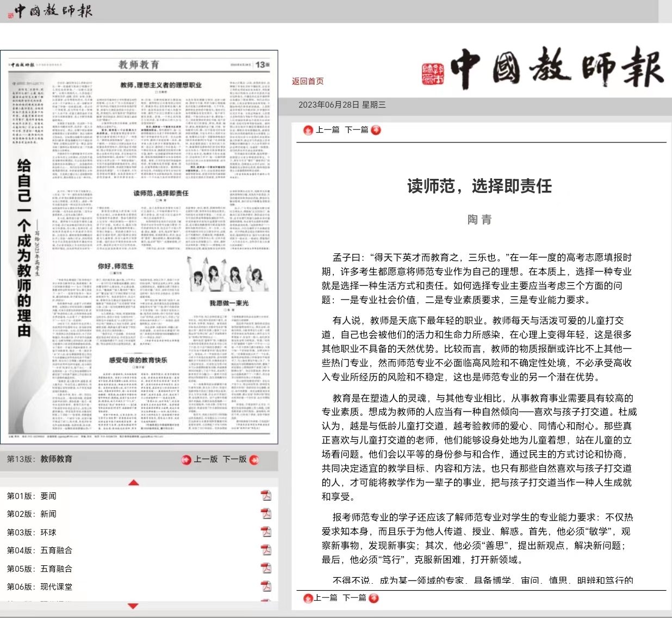Viewport: 672px width, 618px height.
Task: Open 下一篇 at the bottom of the article
Action: pyautogui.click(x=354, y=597)
